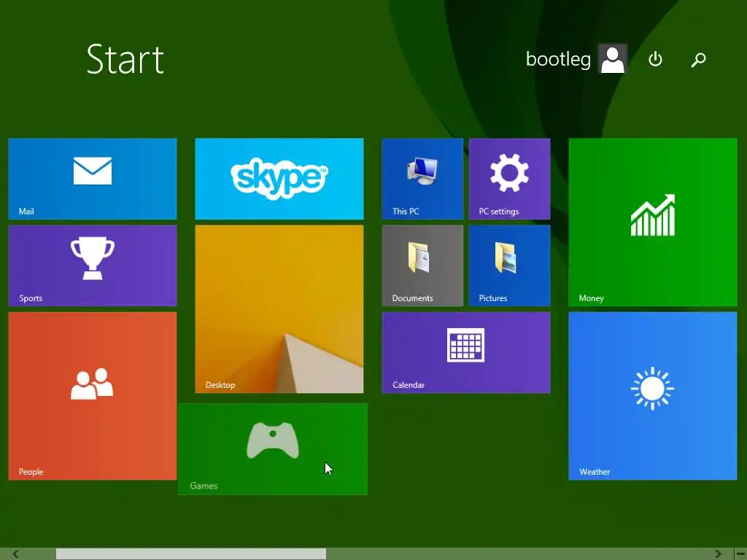The height and width of the screenshot is (560, 747).
Task: Click the search magnifier icon
Action: point(698,60)
